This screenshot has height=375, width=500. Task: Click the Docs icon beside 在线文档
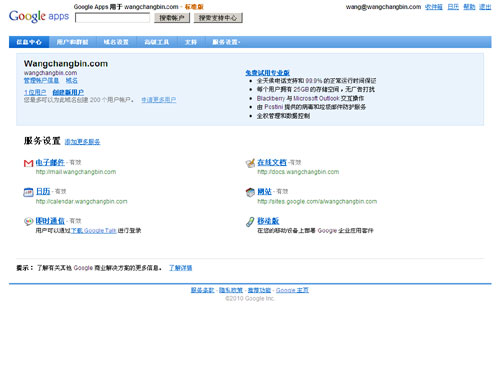click(x=250, y=163)
